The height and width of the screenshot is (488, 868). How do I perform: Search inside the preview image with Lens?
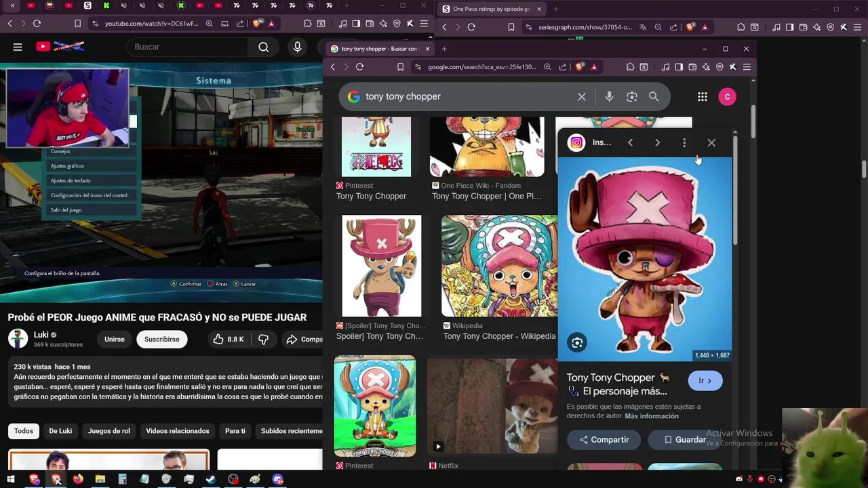click(x=577, y=343)
